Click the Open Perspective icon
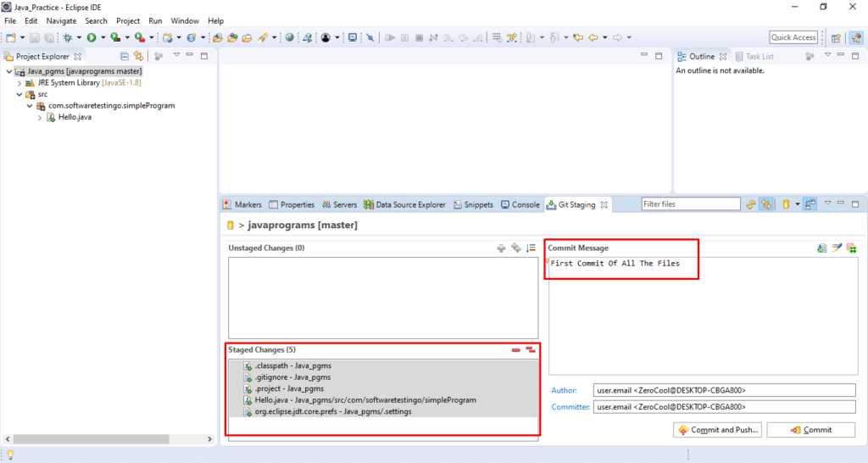The image size is (868, 463). point(836,37)
